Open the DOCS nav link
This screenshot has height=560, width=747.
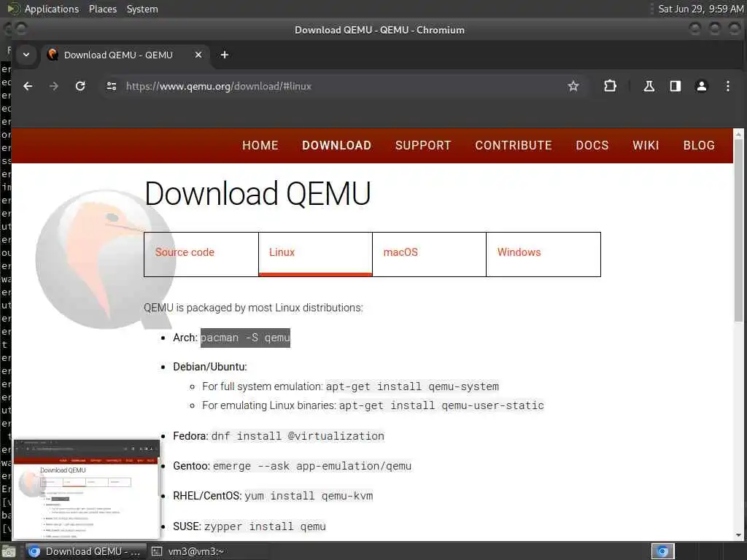592,145
